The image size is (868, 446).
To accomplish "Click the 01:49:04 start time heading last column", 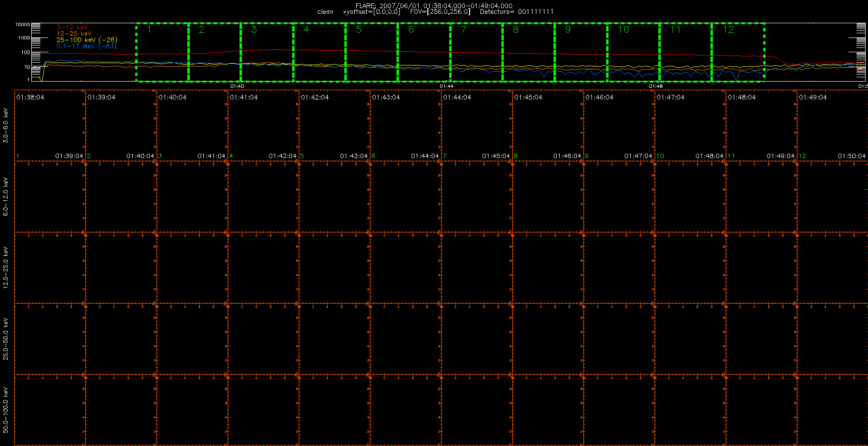I will (813, 97).
